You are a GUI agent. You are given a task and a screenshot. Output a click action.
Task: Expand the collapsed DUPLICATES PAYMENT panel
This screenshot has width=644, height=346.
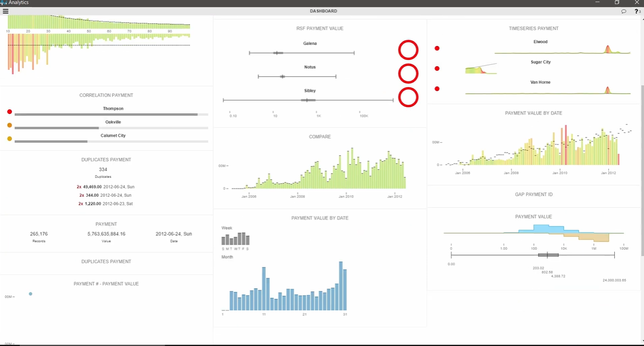click(107, 262)
